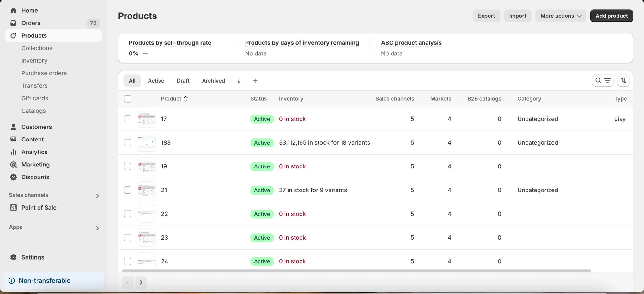Open the sort options button

point(623,80)
